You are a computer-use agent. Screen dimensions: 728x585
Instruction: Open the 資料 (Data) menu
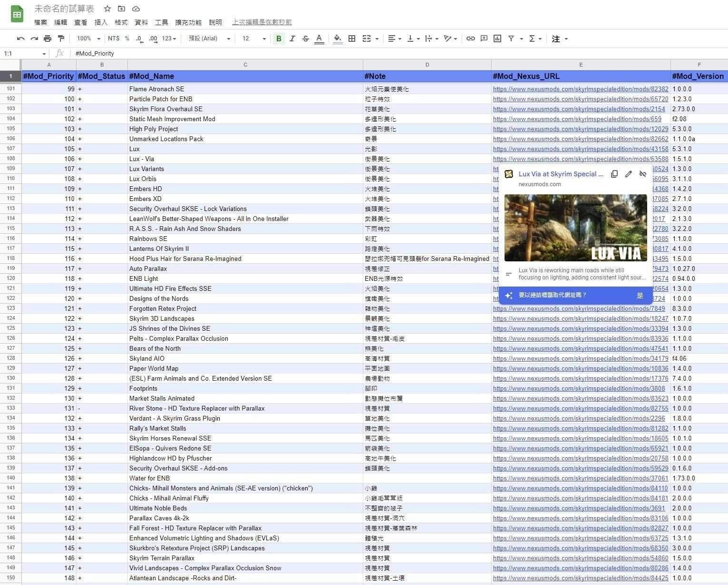tap(141, 22)
